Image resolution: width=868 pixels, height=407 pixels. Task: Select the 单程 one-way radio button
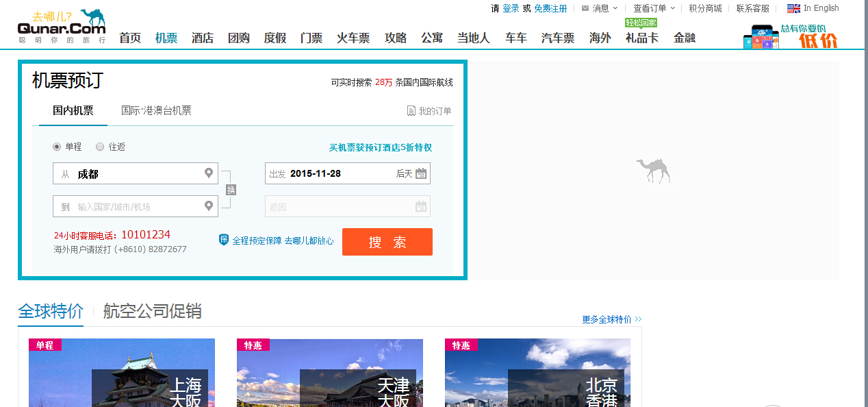58,147
